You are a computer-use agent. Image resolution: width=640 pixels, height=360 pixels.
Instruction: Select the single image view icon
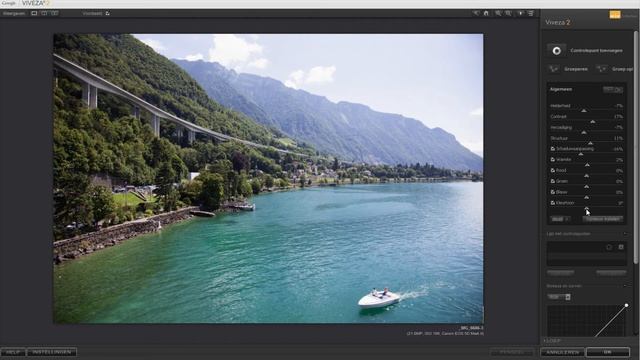(34, 13)
